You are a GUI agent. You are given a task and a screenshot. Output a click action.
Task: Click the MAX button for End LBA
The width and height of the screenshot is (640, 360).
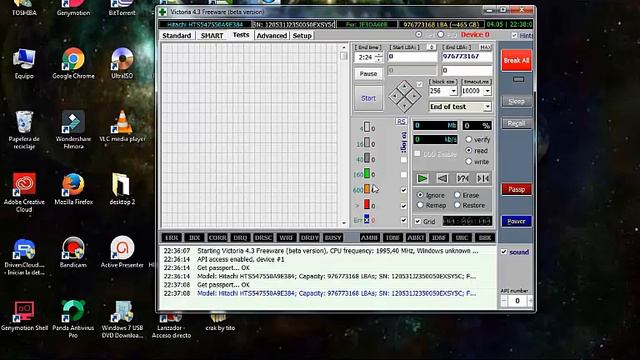click(x=485, y=47)
